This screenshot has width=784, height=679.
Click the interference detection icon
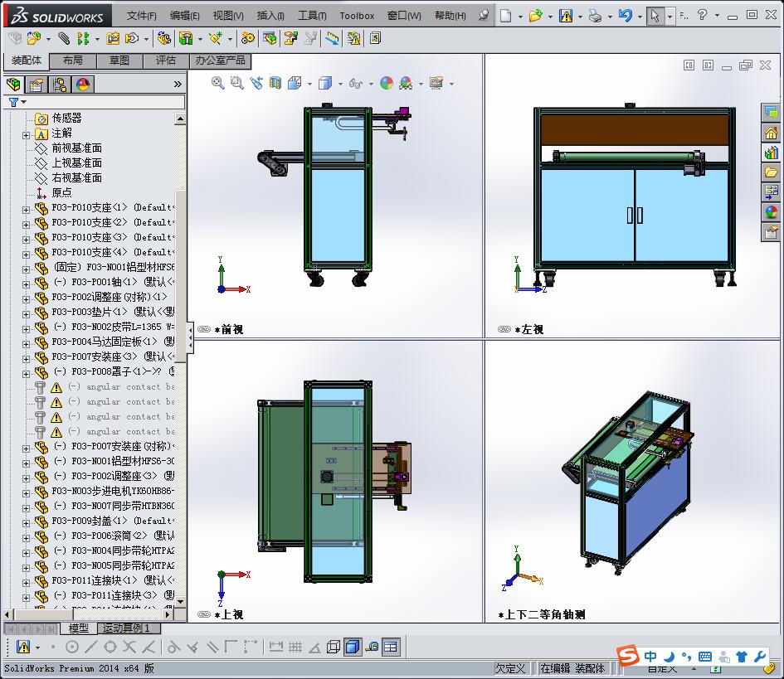[353, 38]
